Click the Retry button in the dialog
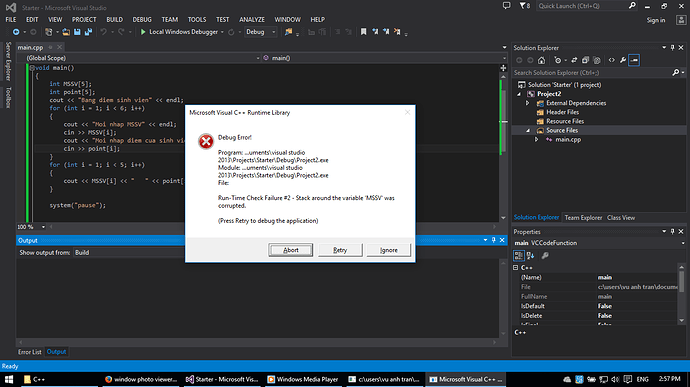 (x=340, y=250)
